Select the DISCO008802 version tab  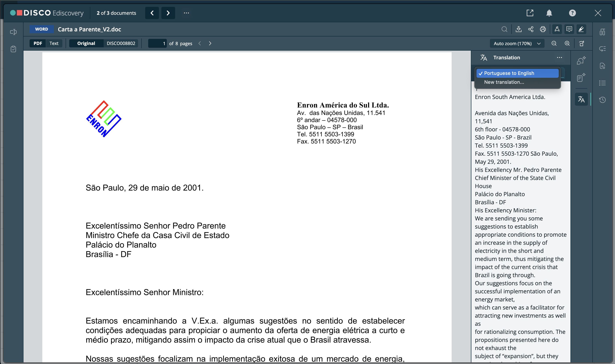click(121, 43)
